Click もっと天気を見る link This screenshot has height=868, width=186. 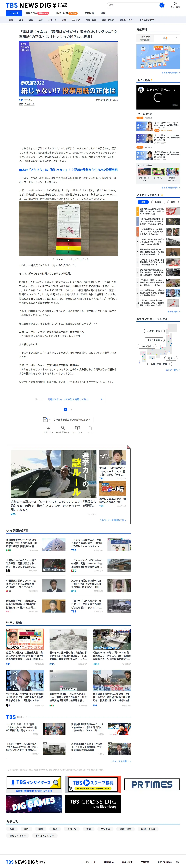[170, 72]
